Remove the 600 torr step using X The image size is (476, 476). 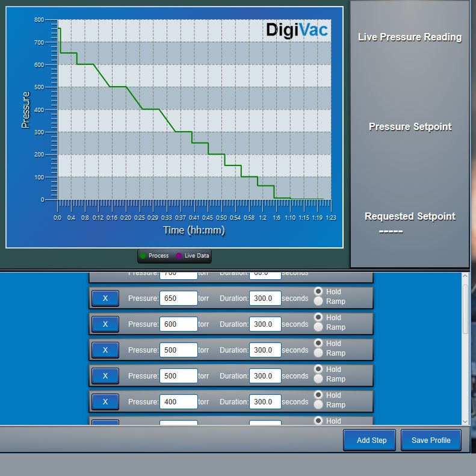click(x=105, y=324)
